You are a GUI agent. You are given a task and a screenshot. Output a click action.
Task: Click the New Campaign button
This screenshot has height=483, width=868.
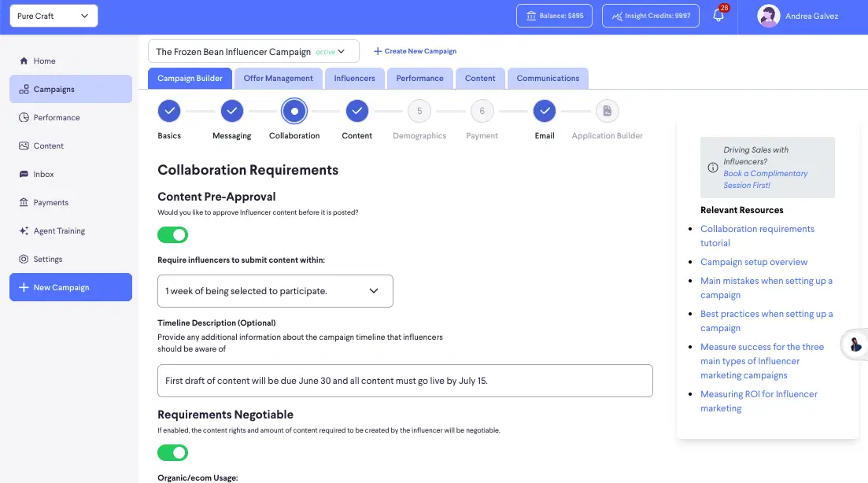tap(71, 287)
